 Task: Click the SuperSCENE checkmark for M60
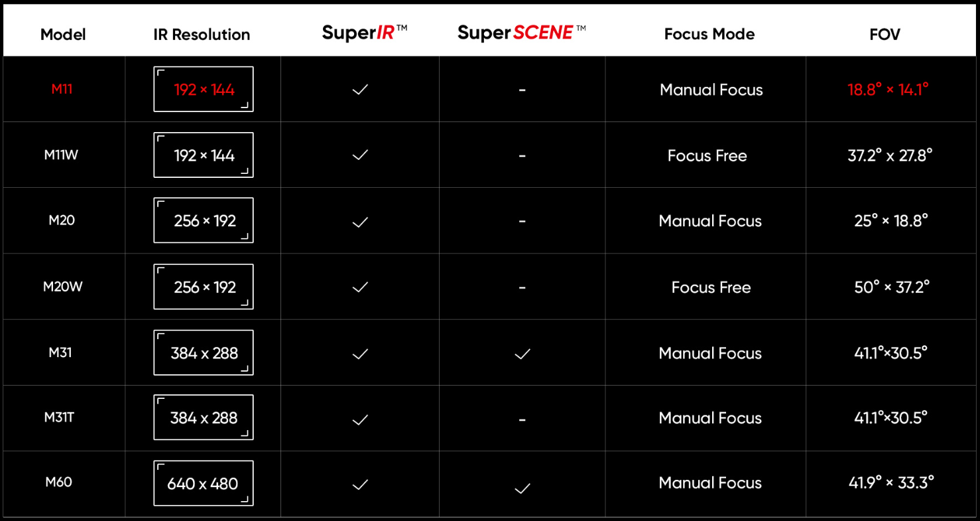click(x=522, y=488)
